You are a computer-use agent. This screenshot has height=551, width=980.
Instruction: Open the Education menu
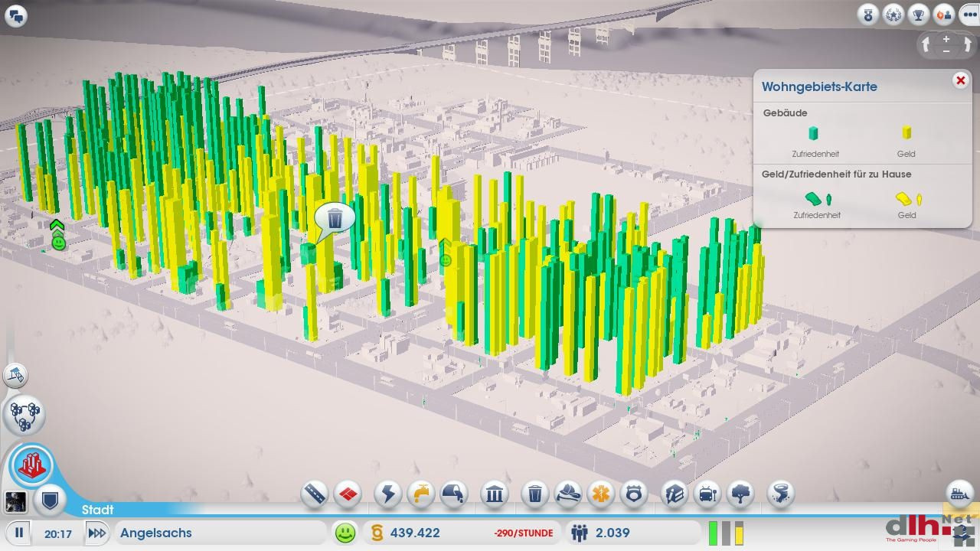pyautogui.click(x=675, y=494)
